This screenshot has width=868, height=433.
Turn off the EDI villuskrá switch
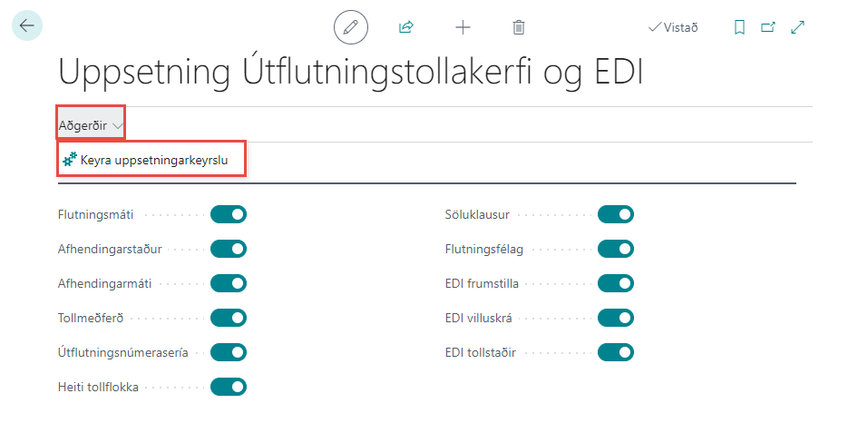click(616, 318)
